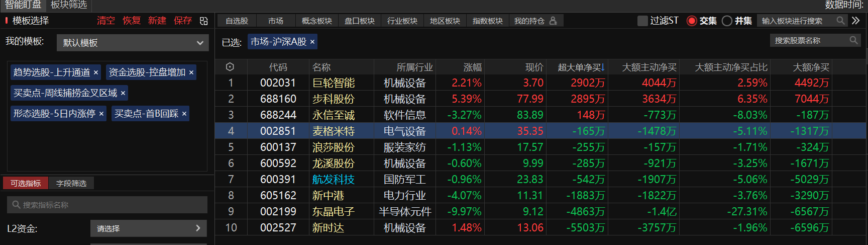Remove the 买卖点-周线捕捞金叉区域 tag

pos(123,93)
